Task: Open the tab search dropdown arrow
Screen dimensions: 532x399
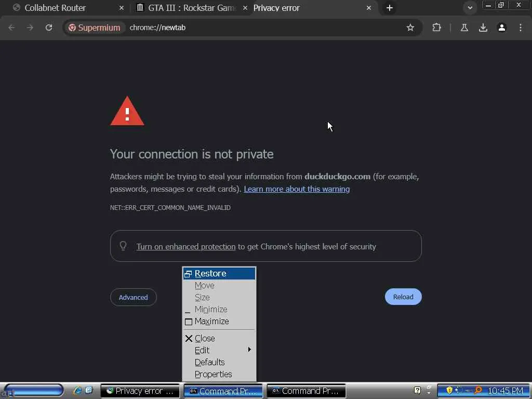Action: tap(470, 8)
